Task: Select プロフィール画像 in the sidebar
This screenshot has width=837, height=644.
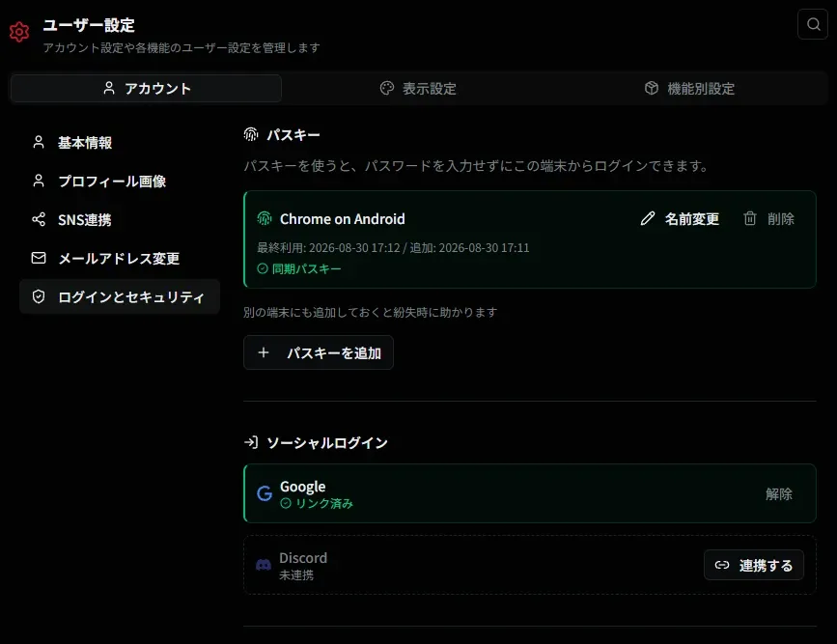Action: point(120,181)
